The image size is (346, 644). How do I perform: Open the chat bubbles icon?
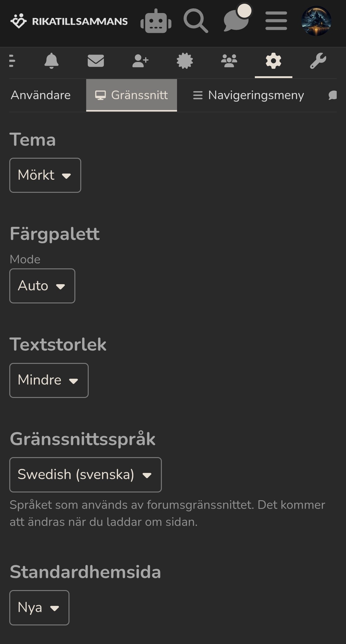236,20
